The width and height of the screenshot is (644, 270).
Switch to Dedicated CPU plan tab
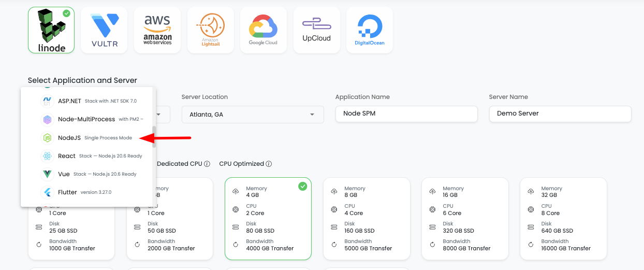tap(179, 164)
